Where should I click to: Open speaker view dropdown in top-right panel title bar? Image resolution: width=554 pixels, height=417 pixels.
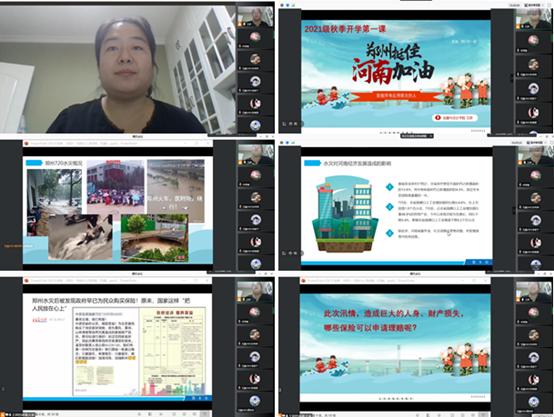[x=534, y=5]
